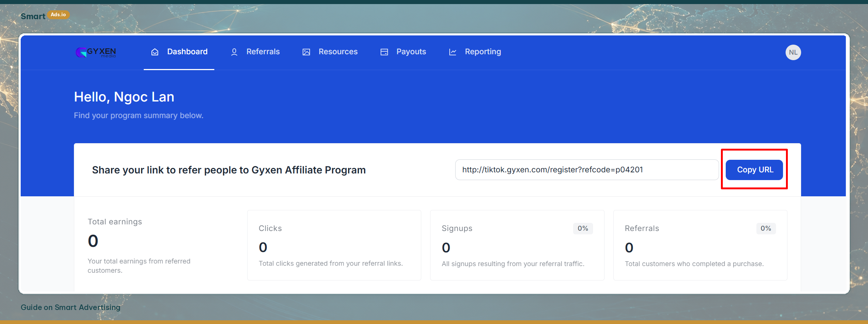View the Reporting tab
Screen dimensions: 868x324
coord(475,52)
